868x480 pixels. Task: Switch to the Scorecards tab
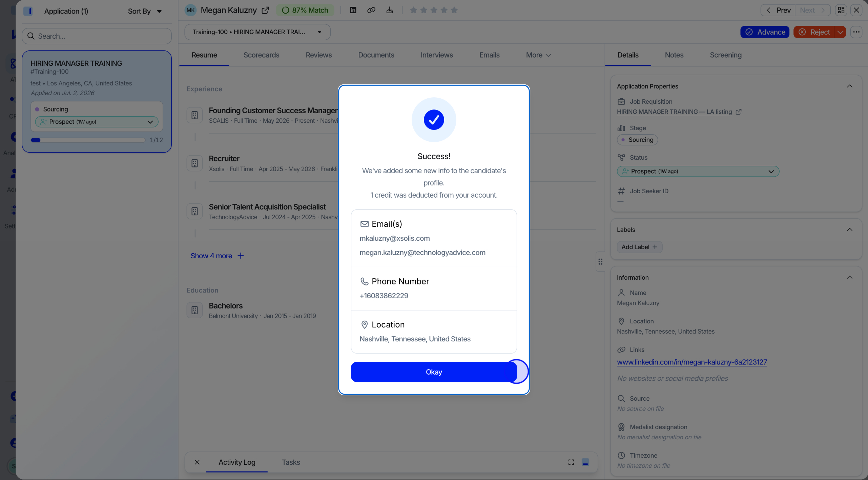(x=261, y=55)
